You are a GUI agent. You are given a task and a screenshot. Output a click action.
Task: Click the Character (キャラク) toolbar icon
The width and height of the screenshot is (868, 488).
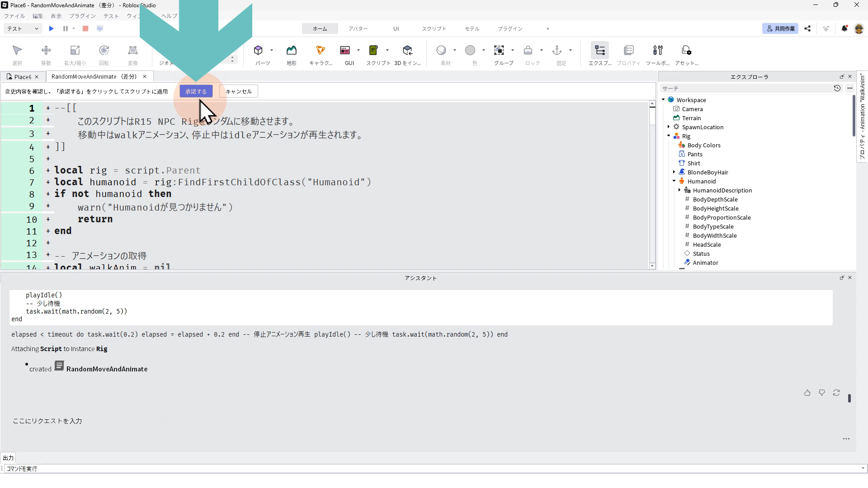pyautogui.click(x=320, y=51)
